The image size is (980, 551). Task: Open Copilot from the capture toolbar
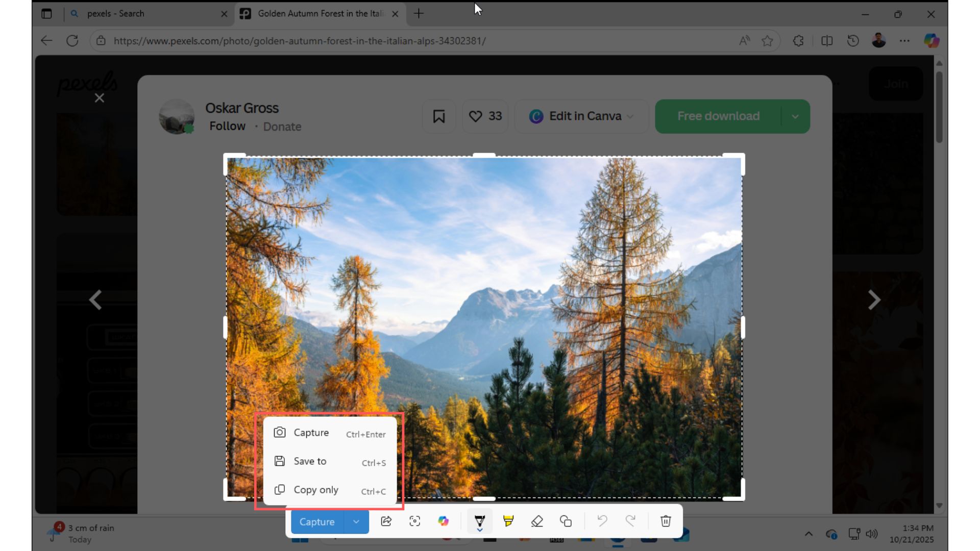(x=443, y=521)
